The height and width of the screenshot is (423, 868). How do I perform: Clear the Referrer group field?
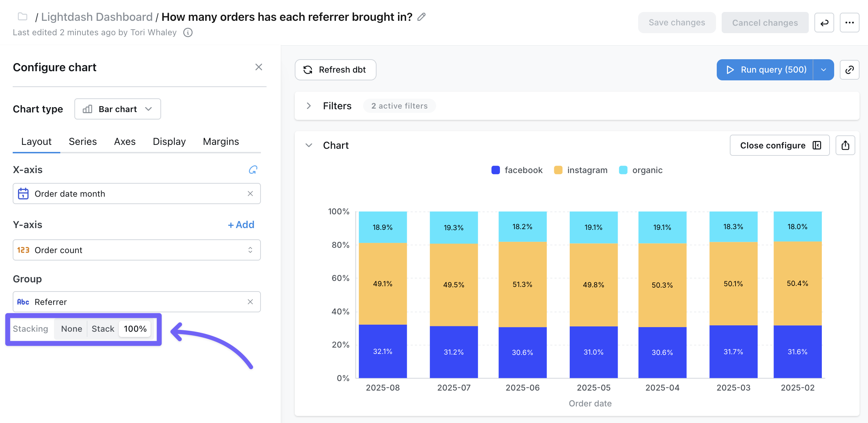250,302
